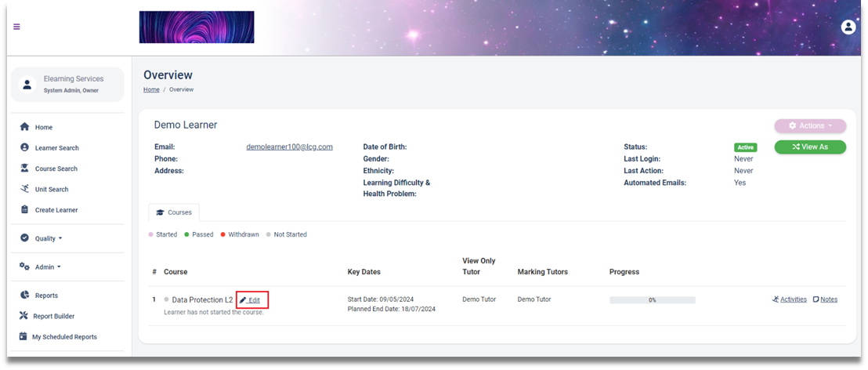Click the Quality checkmark icon
This screenshot has height=370, width=868.
pos(24,238)
